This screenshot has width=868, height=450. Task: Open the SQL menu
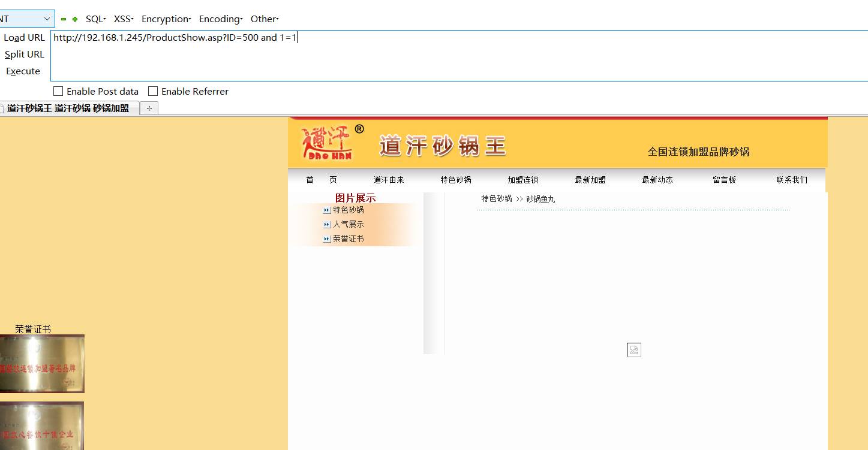[95, 19]
